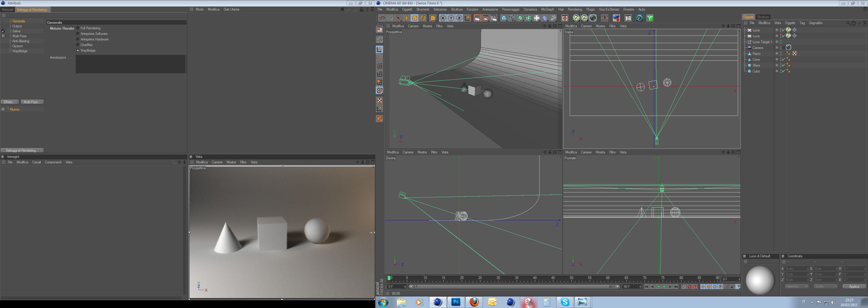Select the VrayBridge render engine
868x308 pixels.
coord(78,50)
